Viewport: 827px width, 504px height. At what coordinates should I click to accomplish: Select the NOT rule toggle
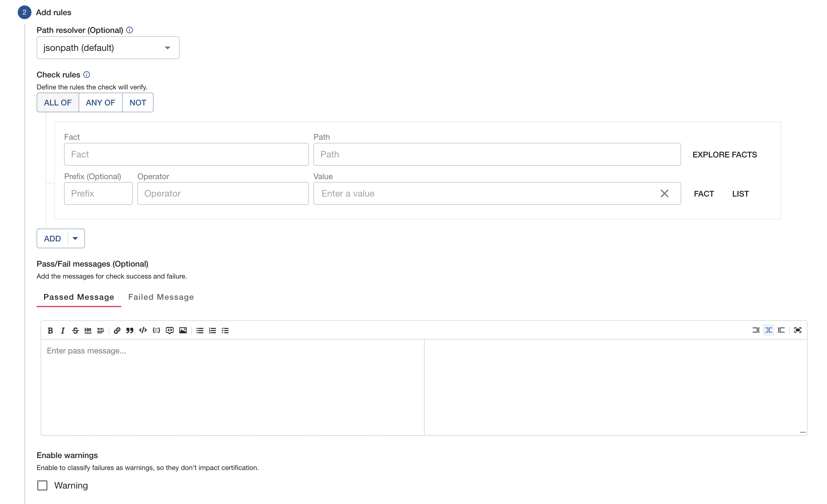138,103
